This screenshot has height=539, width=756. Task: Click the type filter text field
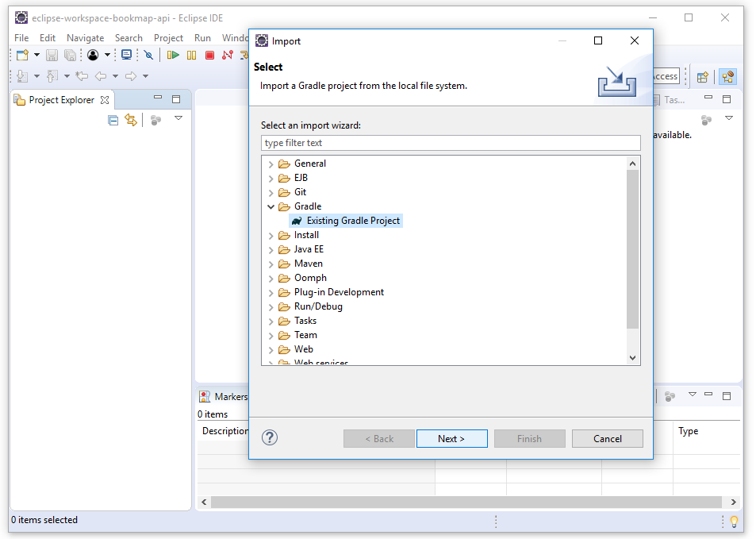point(450,143)
